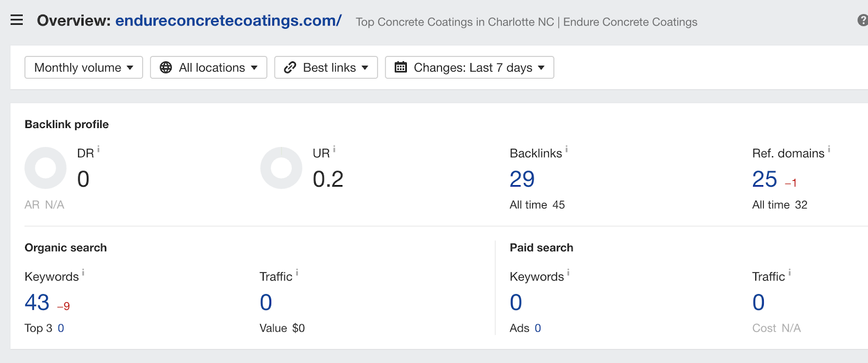Click the -1 ref. domains change indicator
868x363 pixels.
[791, 183]
